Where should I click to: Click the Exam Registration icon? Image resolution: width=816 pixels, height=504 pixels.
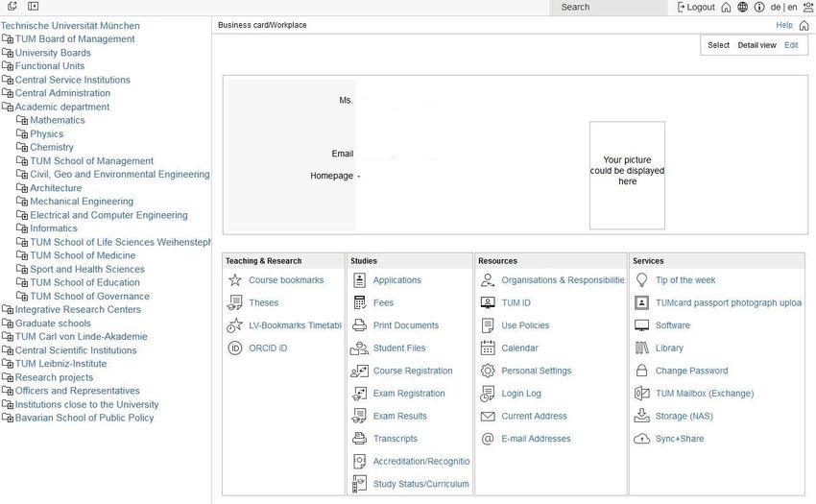point(359,393)
